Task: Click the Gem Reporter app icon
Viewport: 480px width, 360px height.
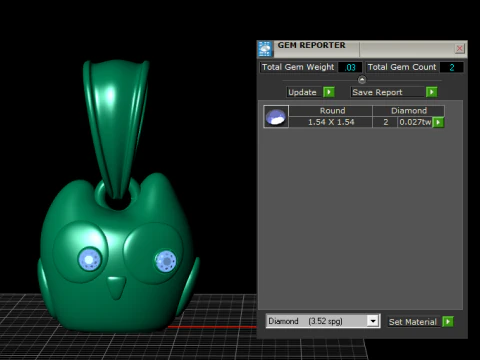Action: pos(265,49)
